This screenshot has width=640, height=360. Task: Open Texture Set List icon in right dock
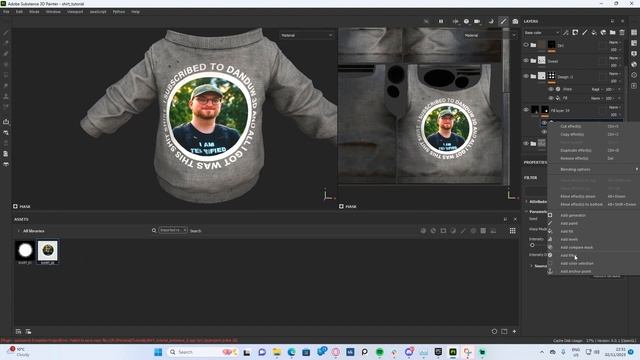point(634,33)
